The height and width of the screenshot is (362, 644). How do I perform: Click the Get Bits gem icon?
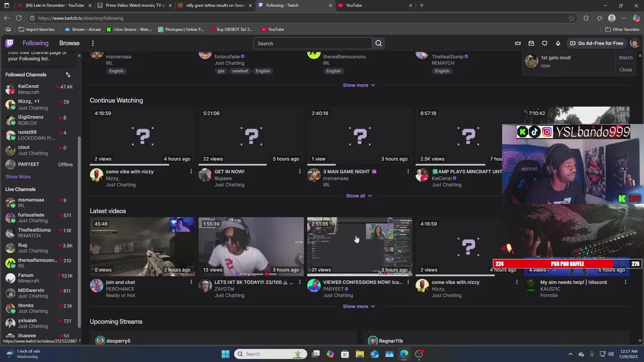tap(558, 43)
